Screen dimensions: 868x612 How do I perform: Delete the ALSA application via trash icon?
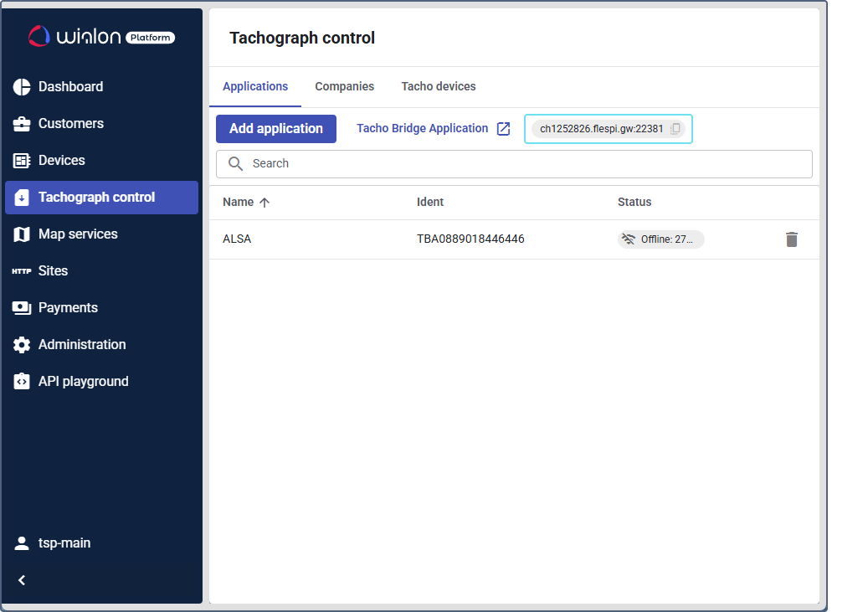(x=792, y=239)
